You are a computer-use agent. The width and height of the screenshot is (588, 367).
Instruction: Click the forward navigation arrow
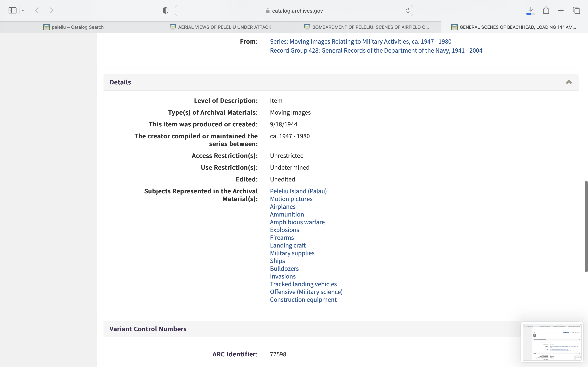click(x=51, y=10)
